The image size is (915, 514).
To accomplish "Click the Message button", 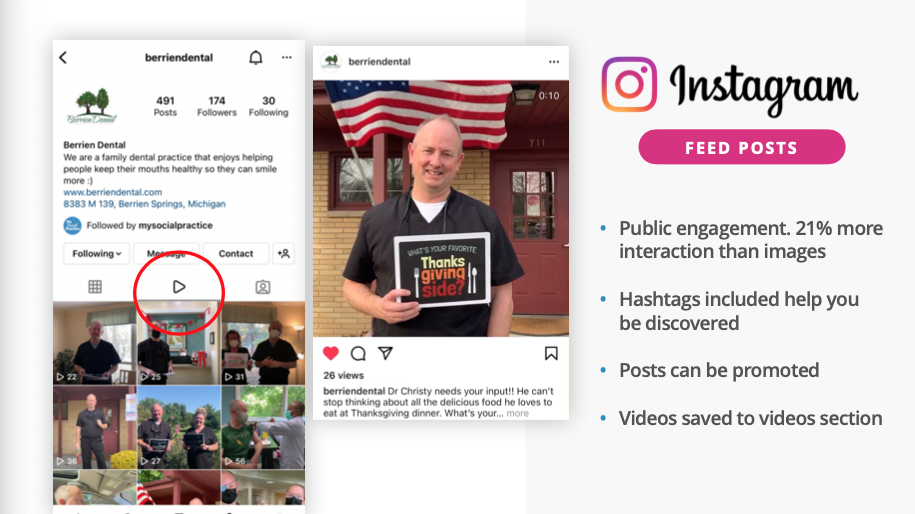I will point(166,254).
